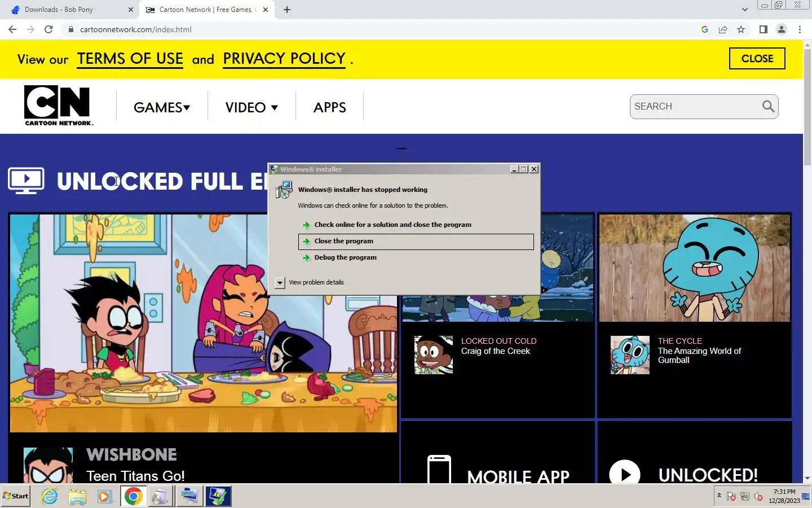Viewport: 812px width, 508px height.
Task: Open the Chrome side panel
Action: 763,29
